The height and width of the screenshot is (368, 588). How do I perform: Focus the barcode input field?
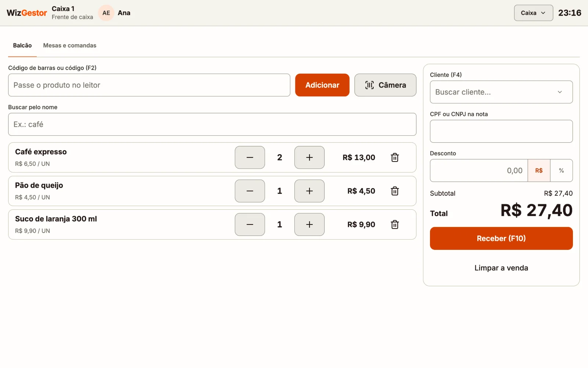click(x=149, y=85)
